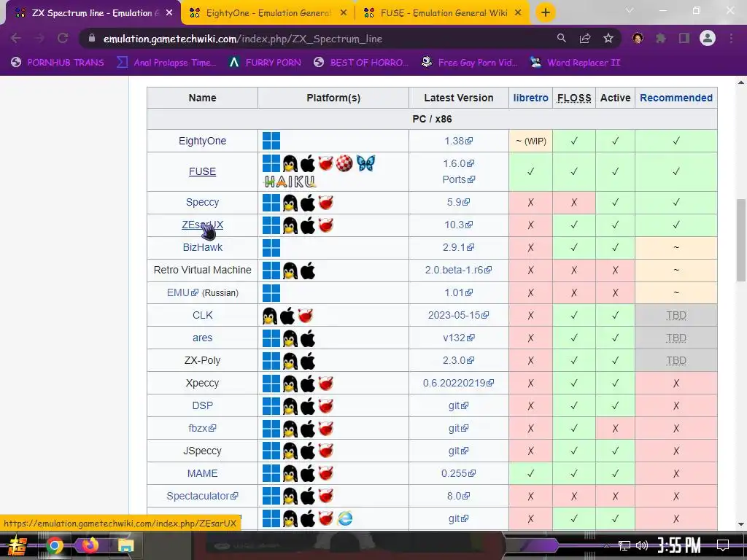Viewport: 747px width, 560px height.
Task: Open Speccy version 5.9 link
Action: (458, 202)
